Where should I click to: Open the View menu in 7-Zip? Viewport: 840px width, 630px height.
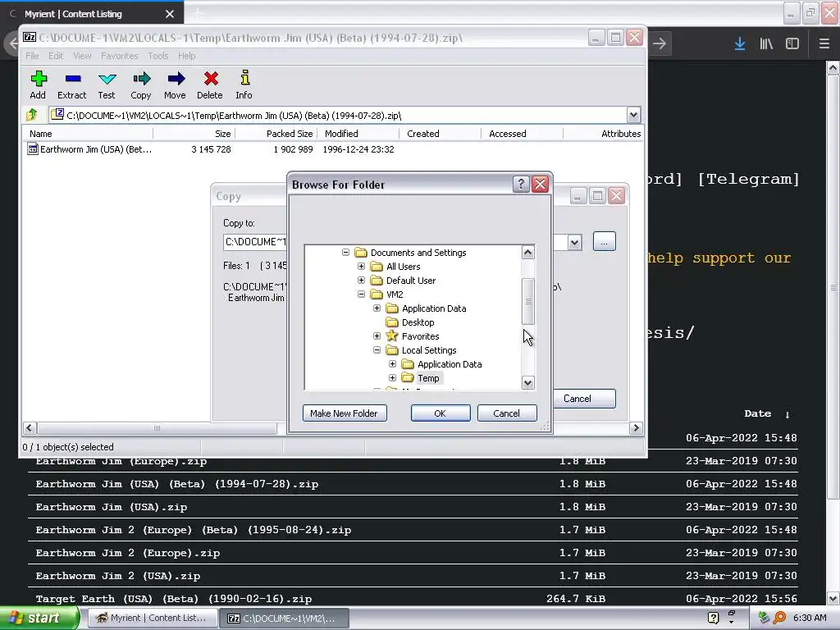pos(82,56)
